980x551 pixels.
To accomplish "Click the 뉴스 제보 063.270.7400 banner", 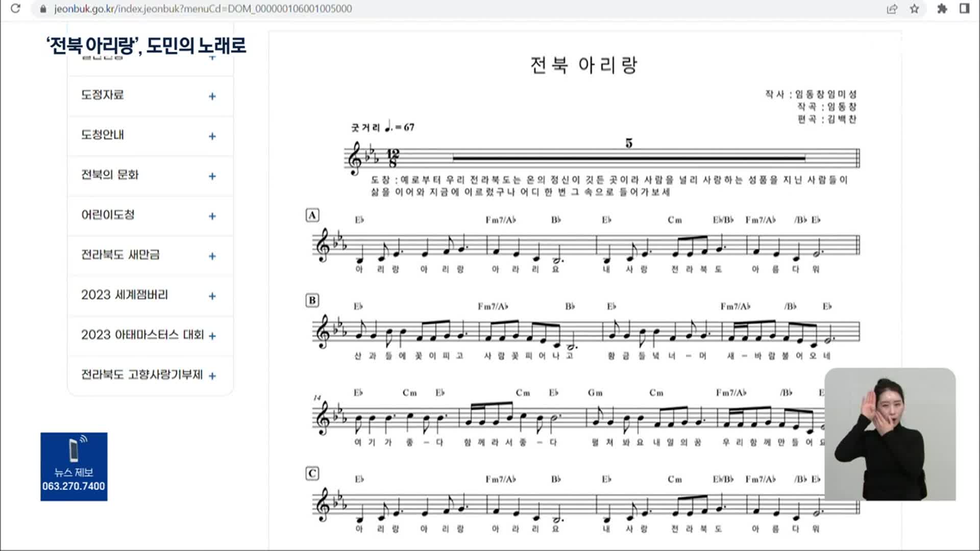I will tap(74, 467).
